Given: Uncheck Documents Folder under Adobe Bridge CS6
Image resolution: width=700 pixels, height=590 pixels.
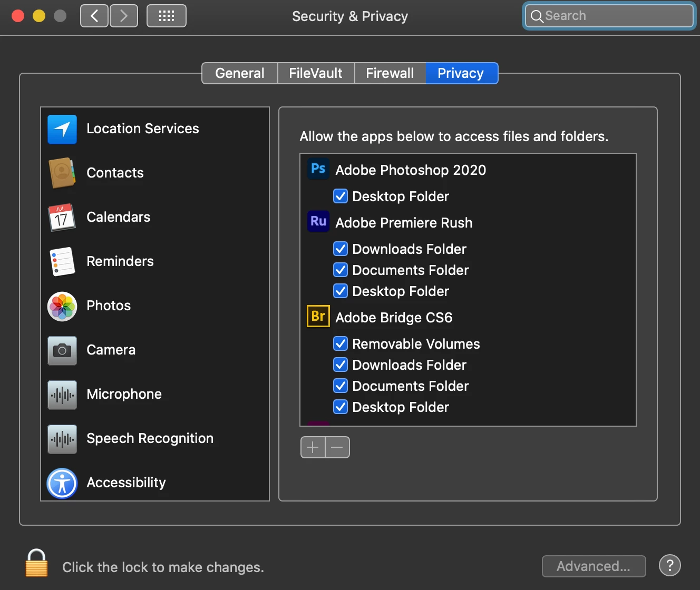Looking at the screenshot, I should [341, 386].
